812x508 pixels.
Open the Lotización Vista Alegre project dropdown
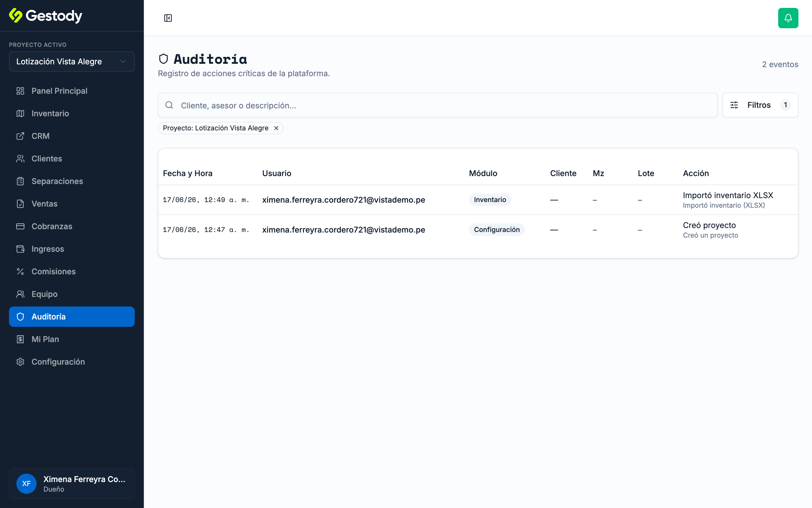pyautogui.click(x=72, y=62)
